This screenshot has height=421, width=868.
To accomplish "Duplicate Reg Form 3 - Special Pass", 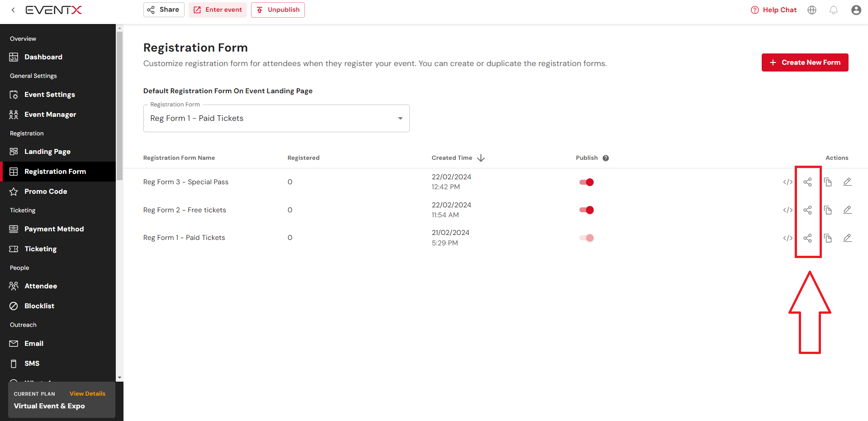I will coord(828,182).
